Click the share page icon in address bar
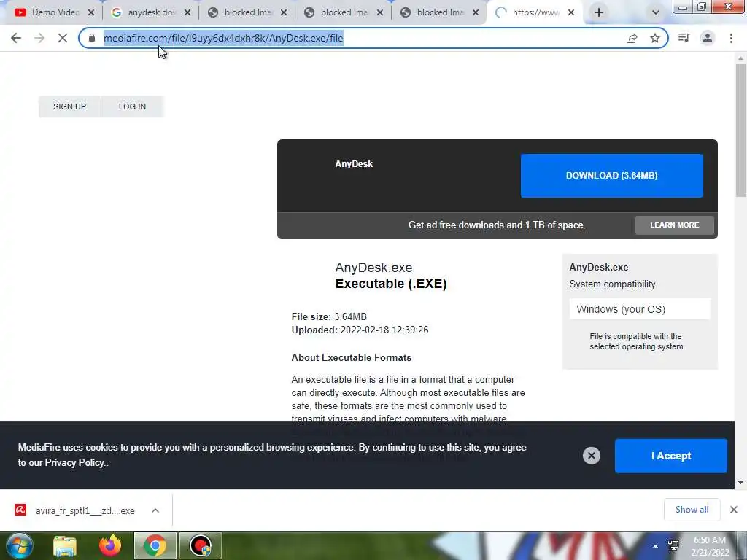 click(632, 38)
